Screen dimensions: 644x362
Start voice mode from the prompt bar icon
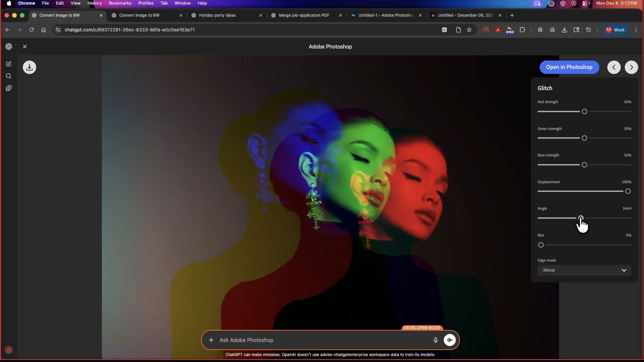pos(449,340)
